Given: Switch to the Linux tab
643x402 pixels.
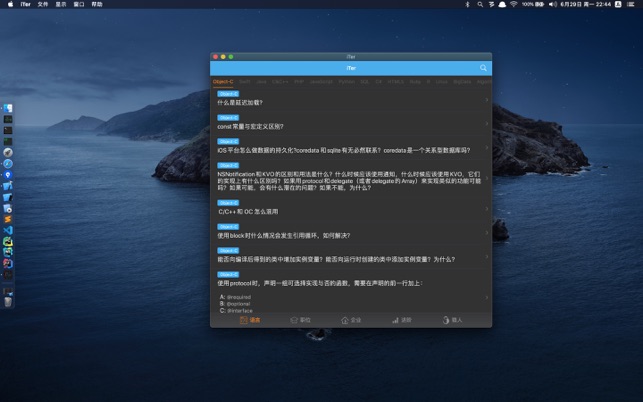Looking at the screenshot, I should point(442,82).
